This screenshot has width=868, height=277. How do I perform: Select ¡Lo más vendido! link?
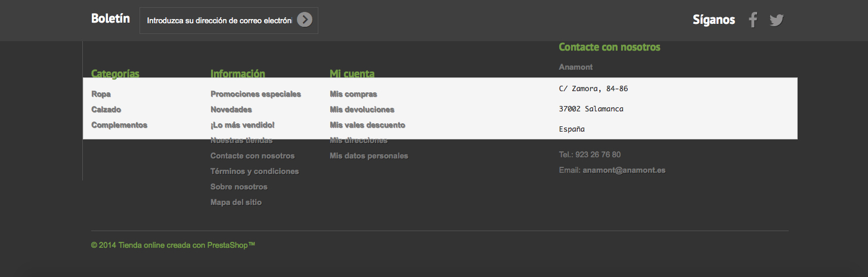(x=243, y=125)
